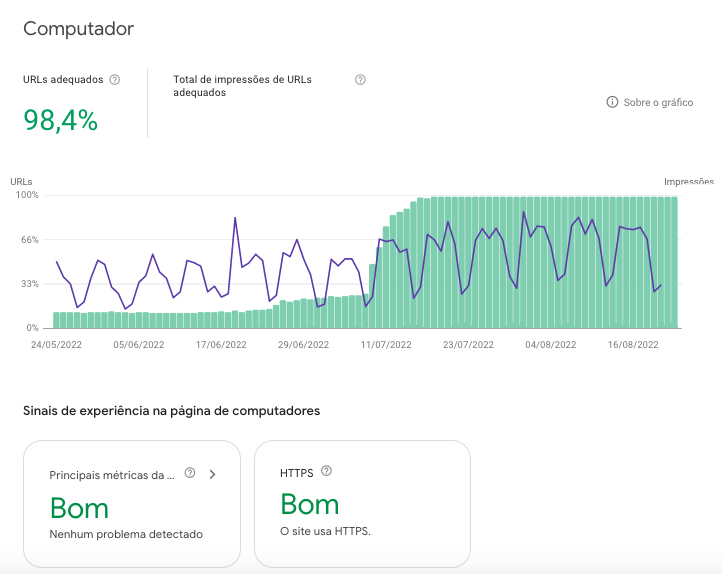Screen dimensions: 722x574
Task: Select the 24/05/2022 date on chart axis
Action: coord(56,344)
